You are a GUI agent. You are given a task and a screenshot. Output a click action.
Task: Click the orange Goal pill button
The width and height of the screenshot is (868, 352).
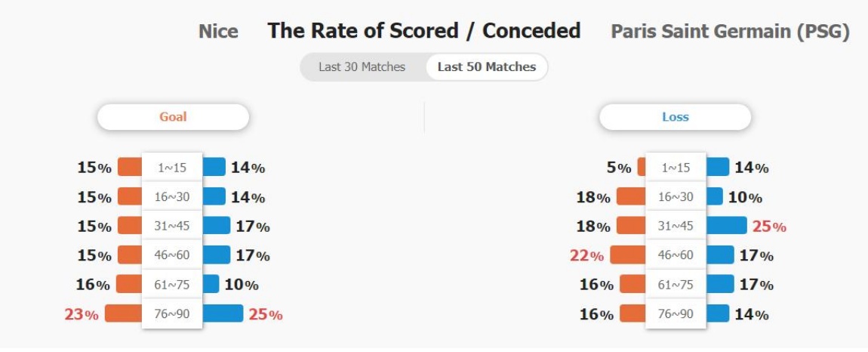174,117
